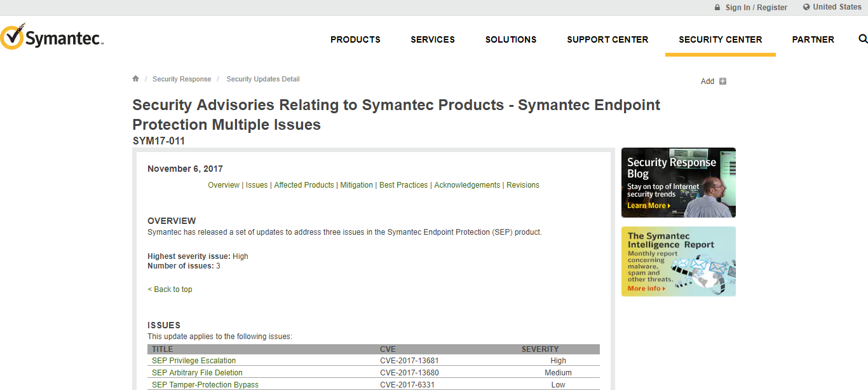Click the lock icon beside Sign In
Image resolution: width=868 pixels, height=390 pixels.
[x=717, y=8]
